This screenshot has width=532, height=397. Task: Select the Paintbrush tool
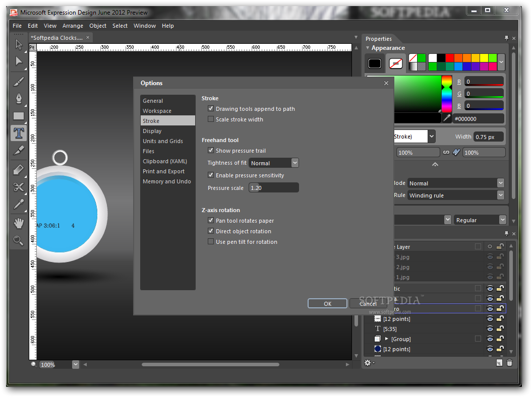pyautogui.click(x=19, y=82)
